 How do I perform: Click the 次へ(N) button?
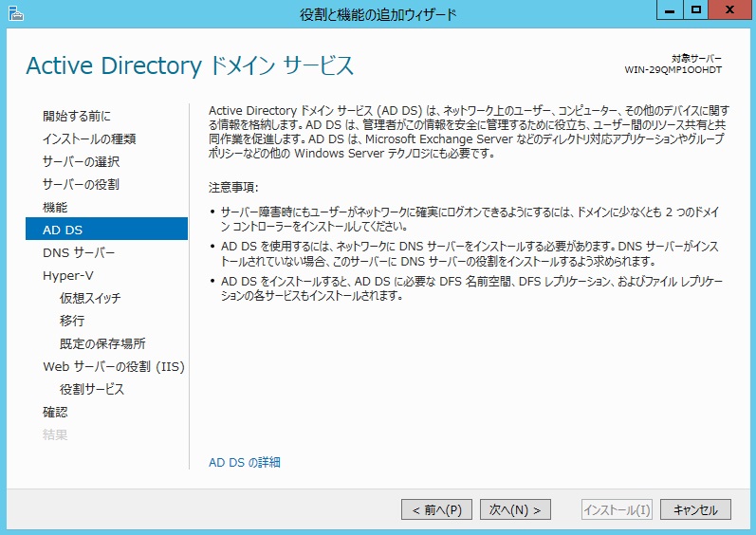click(515, 509)
